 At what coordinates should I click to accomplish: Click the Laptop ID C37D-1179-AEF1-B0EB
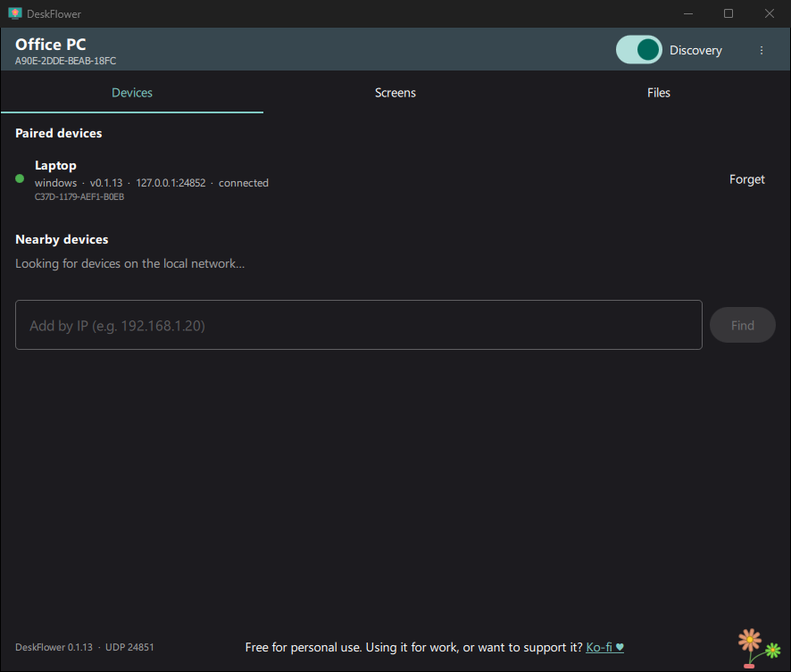(x=79, y=196)
